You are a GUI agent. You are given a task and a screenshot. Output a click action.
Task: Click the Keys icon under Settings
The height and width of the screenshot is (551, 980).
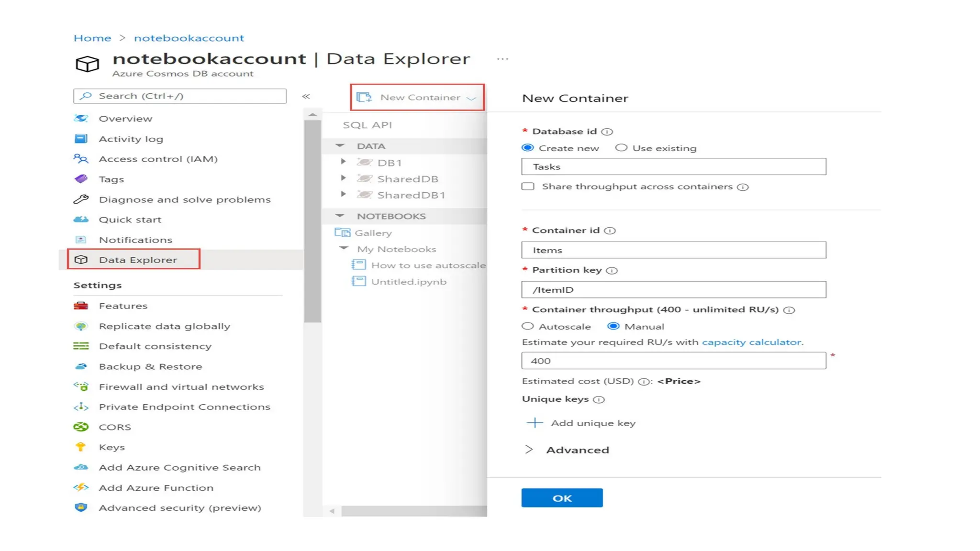(x=80, y=447)
